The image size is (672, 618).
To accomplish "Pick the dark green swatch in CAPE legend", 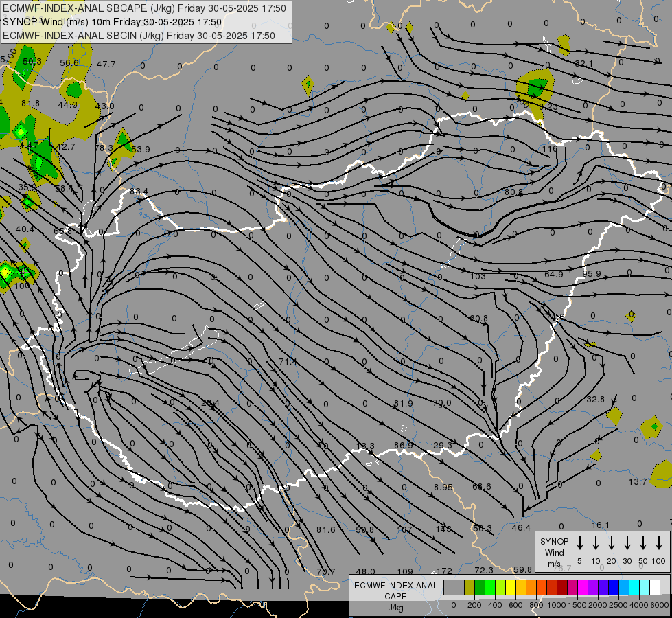I will (x=480, y=588).
